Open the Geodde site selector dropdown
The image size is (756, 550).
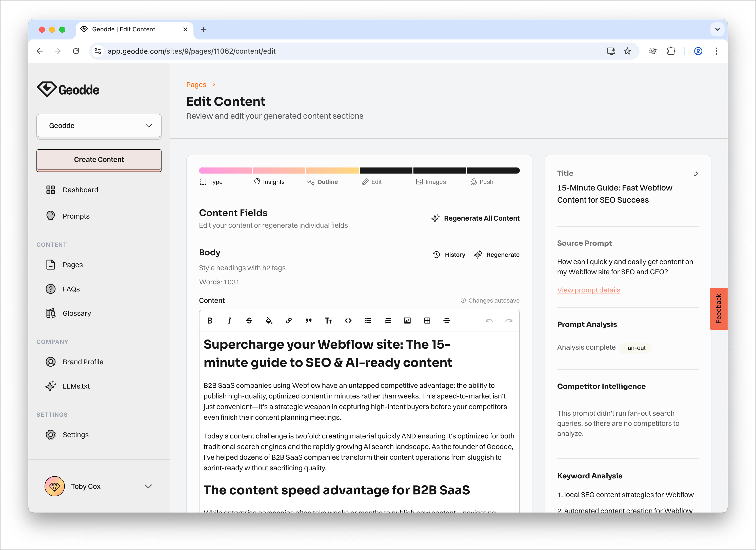(99, 125)
